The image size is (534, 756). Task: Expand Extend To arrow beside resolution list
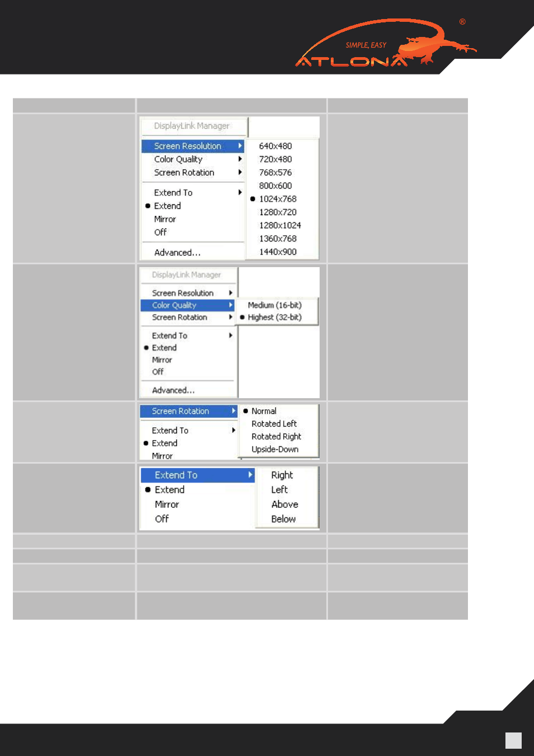click(x=240, y=193)
